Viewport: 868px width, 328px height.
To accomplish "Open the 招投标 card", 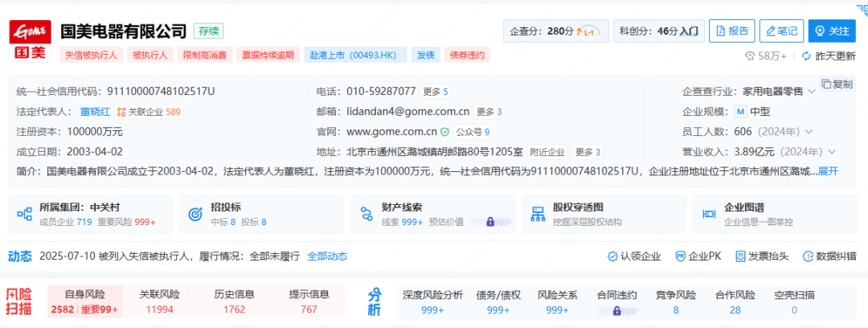I will tap(261, 215).
